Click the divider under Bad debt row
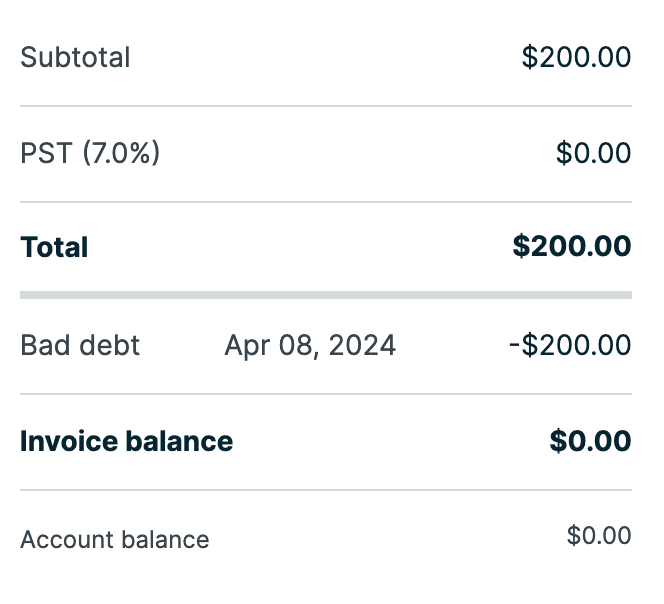 pos(326,394)
